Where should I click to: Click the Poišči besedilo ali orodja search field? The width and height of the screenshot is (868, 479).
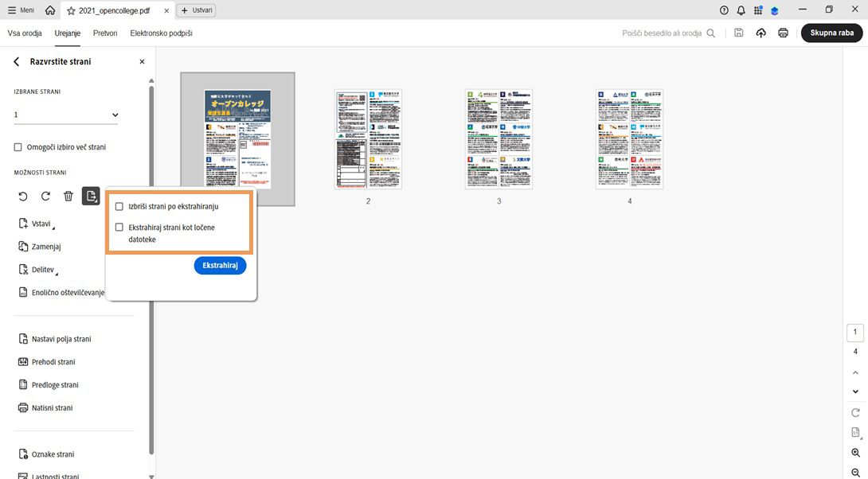pyautogui.click(x=668, y=33)
